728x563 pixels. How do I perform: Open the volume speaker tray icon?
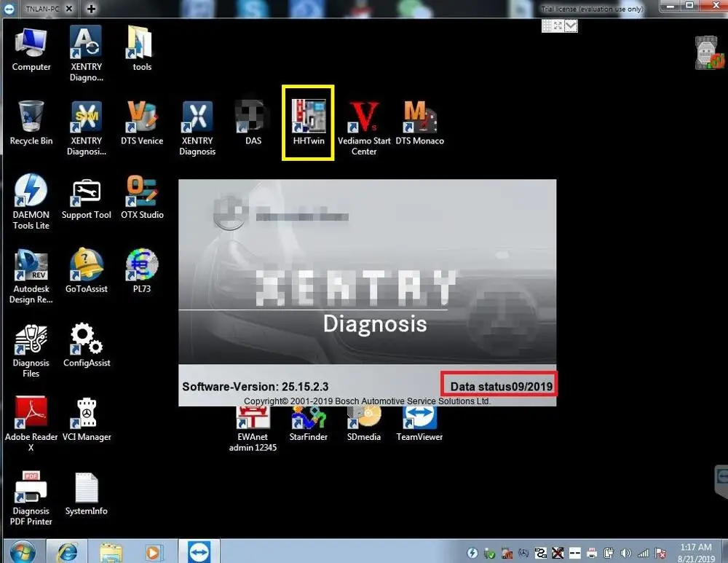[x=626, y=553]
